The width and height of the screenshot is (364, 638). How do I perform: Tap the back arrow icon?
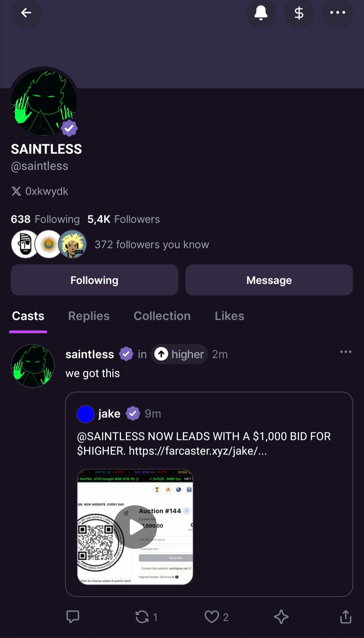click(26, 13)
